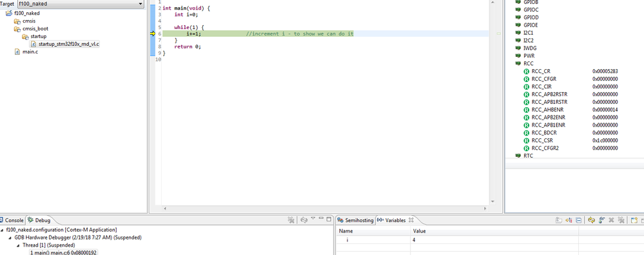Click Remove All Terminated icon in Debug view
The width and height of the screenshot is (644, 255).
click(291, 220)
